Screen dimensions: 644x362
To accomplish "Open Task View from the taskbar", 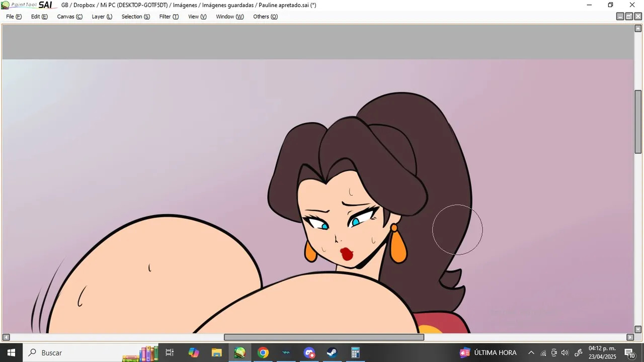I will point(170,352).
